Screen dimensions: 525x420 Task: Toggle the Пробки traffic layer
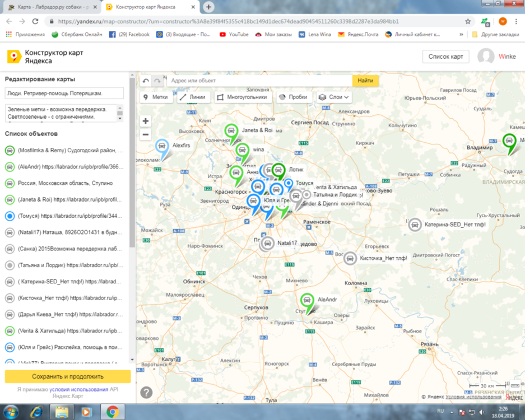point(293,97)
